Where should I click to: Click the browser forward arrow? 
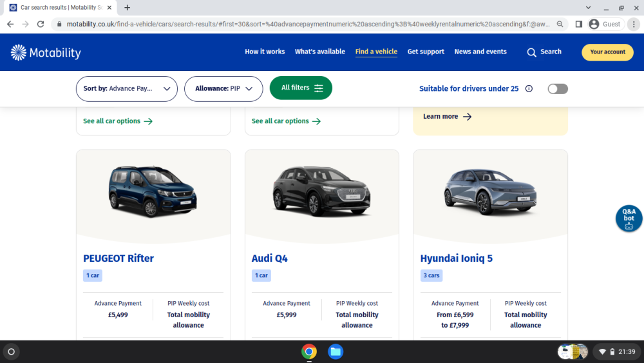tap(26, 25)
